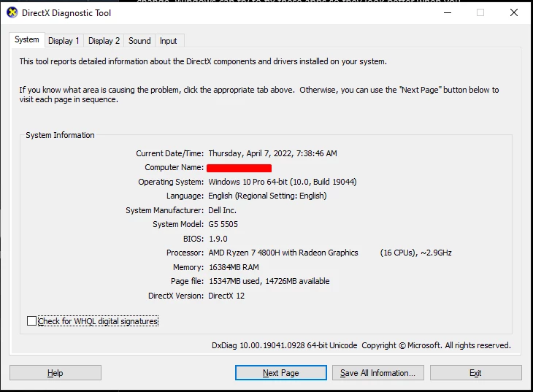Click the System Manufacturer label
This screenshot has height=392, width=533.
164,210
